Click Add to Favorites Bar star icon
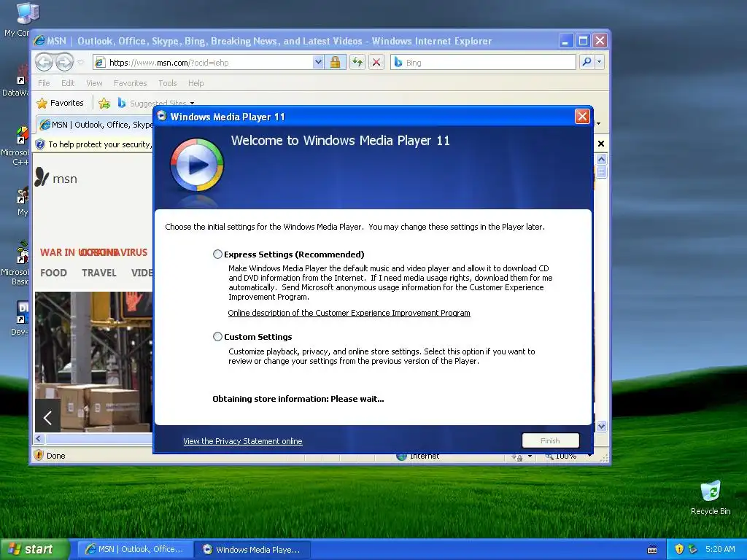This screenshot has height=560, width=747. [104, 103]
